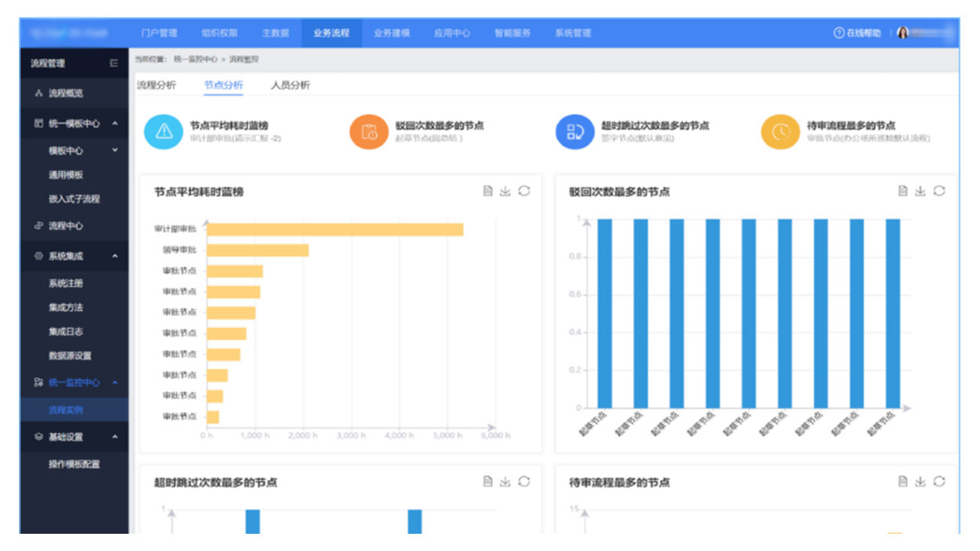Collapse the 流程管理 sidebar with the fold icon
Viewport: 980px width, 551px height.
click(114, 63)
